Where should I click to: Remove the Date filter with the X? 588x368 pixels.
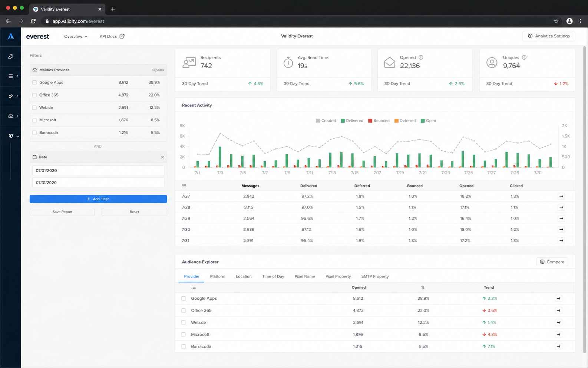162,157
